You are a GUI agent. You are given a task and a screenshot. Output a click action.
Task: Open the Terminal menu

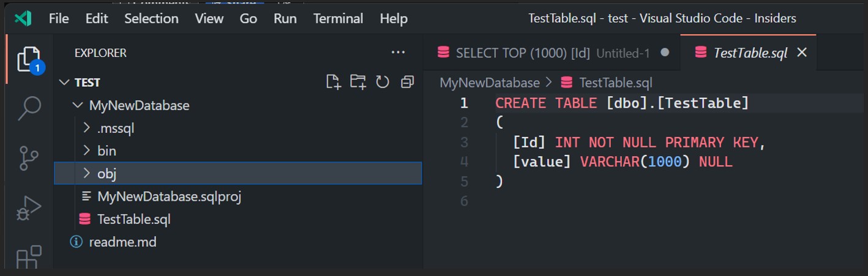pyautogui.click(x=338, y=18)
